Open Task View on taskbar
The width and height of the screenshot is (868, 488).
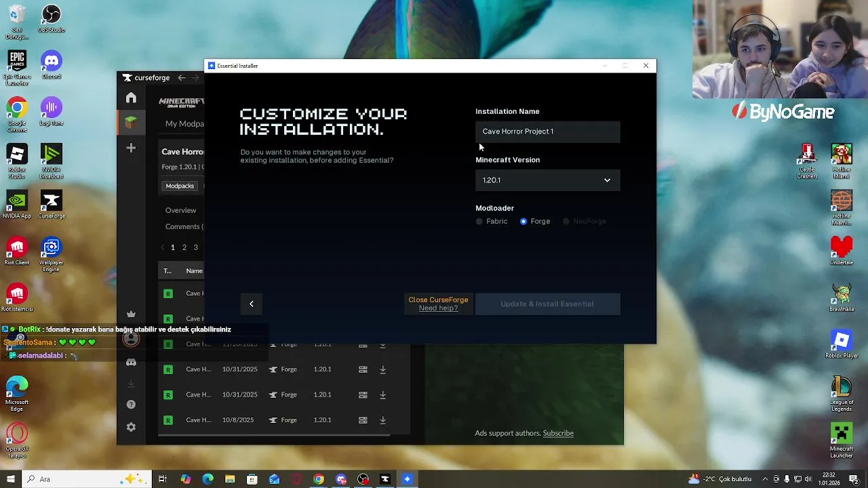tap(163, 479)
